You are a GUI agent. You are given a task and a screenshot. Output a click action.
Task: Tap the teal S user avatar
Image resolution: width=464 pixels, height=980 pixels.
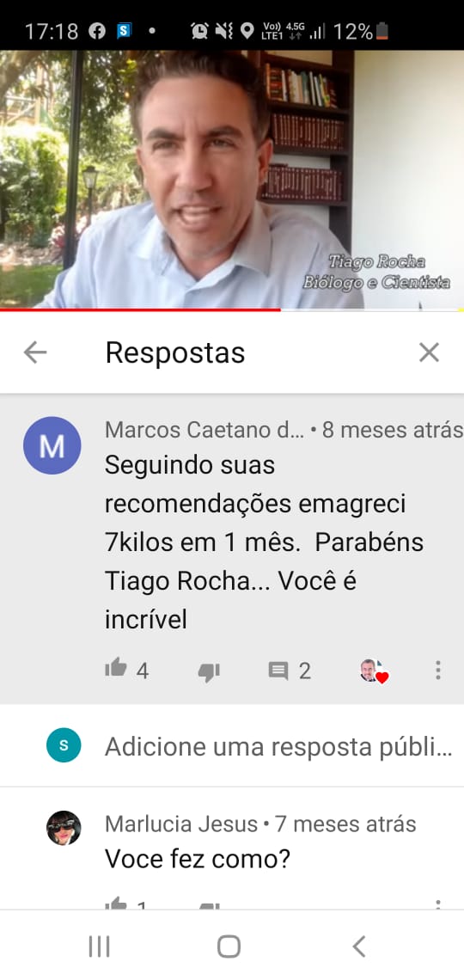coord(64,745)
